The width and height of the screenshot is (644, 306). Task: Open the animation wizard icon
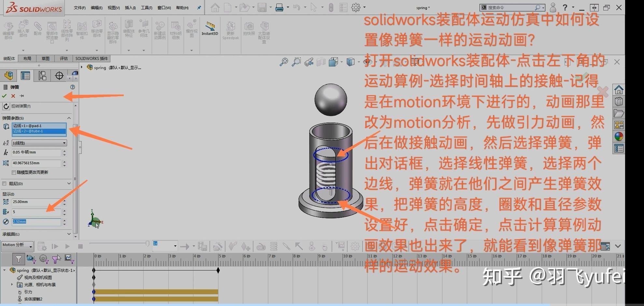[x=218, y=246]
